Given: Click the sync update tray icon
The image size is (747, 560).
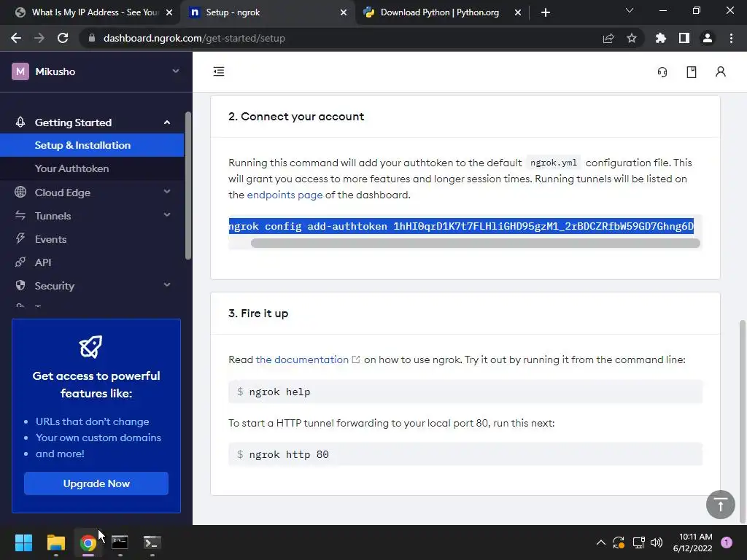Looking at the screenshot, I should [619, 542].
